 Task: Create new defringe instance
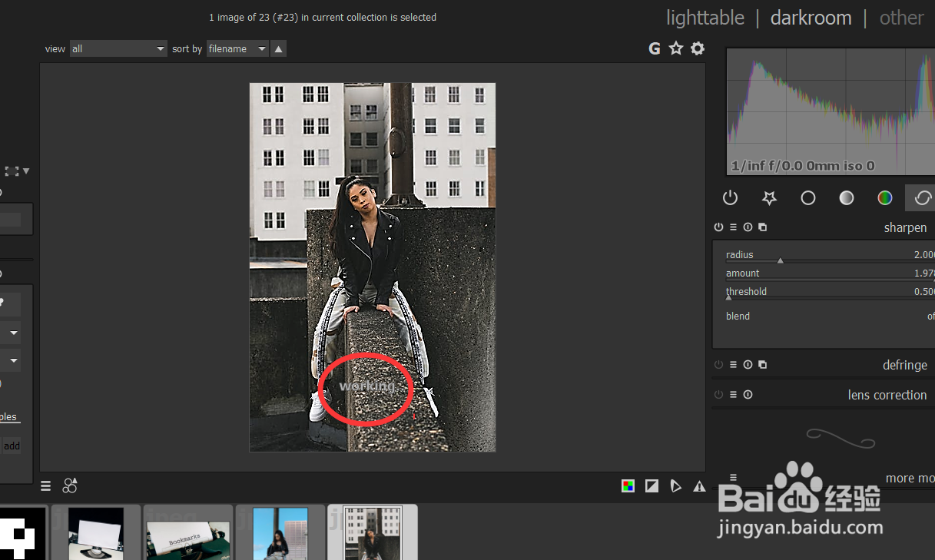click(x=762, y=365)
